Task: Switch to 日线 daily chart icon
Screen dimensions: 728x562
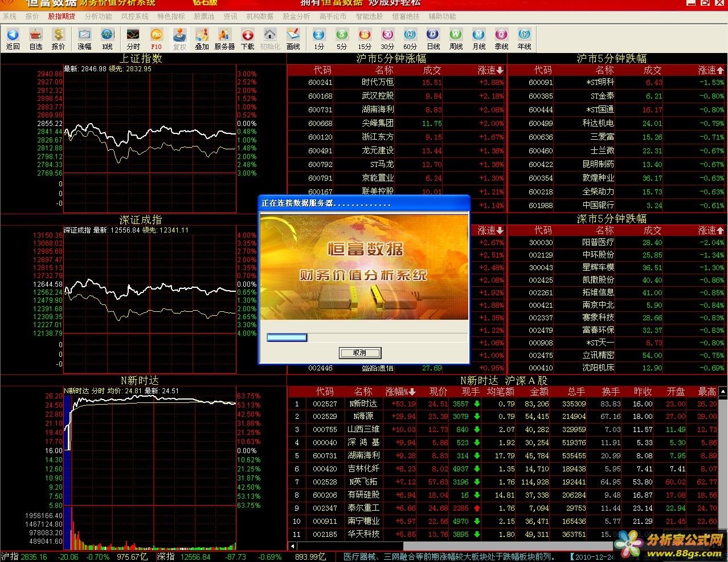Action: pos(433,39)
